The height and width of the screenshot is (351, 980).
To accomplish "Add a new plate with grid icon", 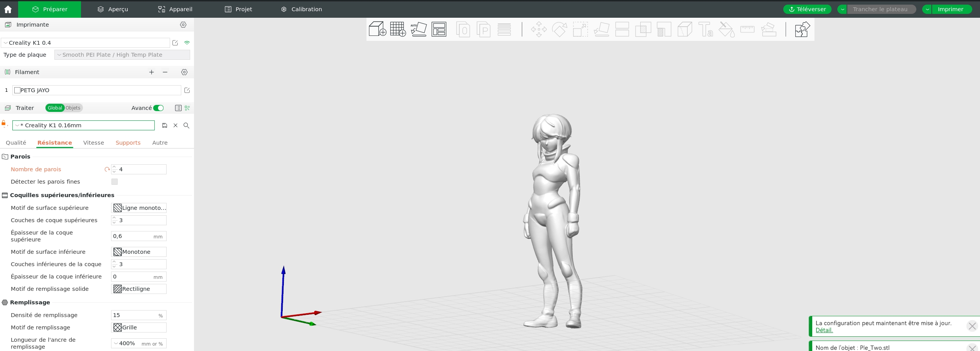I will click(398, 29).
